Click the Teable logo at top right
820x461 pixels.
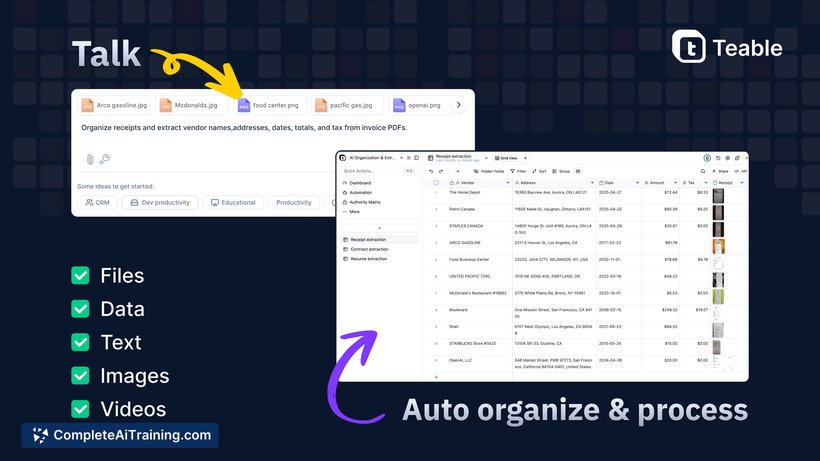727,47
